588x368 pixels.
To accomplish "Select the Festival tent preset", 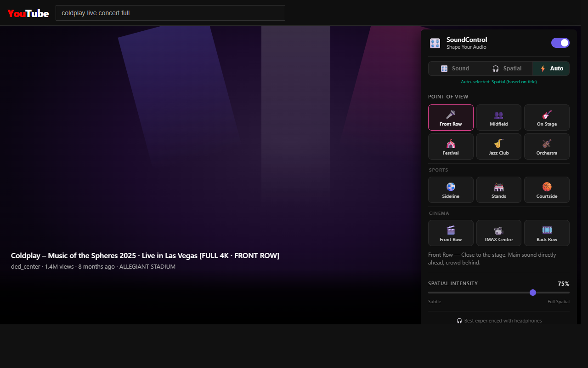I will tap(451, 146).
